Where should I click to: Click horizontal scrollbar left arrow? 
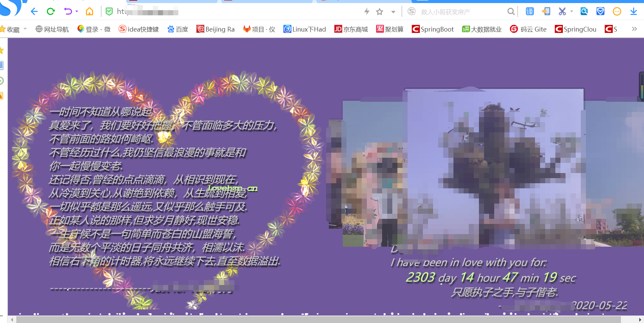12,320
